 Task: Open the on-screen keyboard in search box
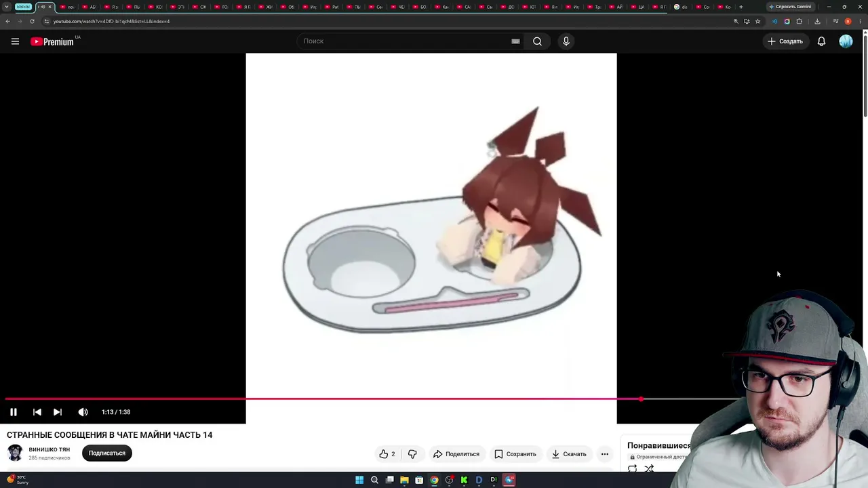click(x=515, y=41)
